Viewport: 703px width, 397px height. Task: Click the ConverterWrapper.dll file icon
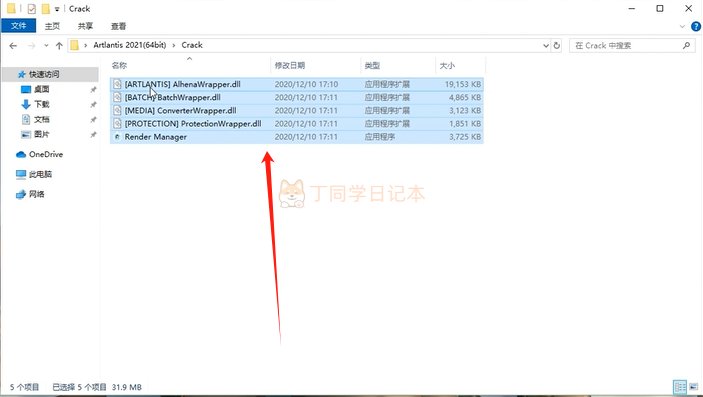tap(117, 110)
